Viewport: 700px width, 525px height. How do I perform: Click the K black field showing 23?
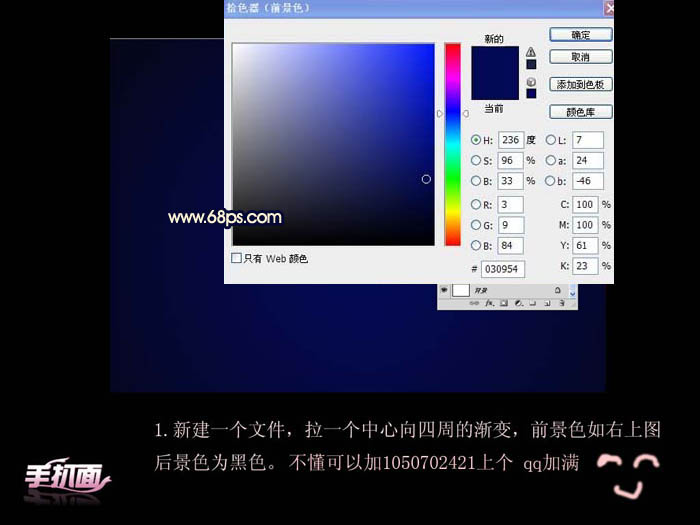coord(585,266)
